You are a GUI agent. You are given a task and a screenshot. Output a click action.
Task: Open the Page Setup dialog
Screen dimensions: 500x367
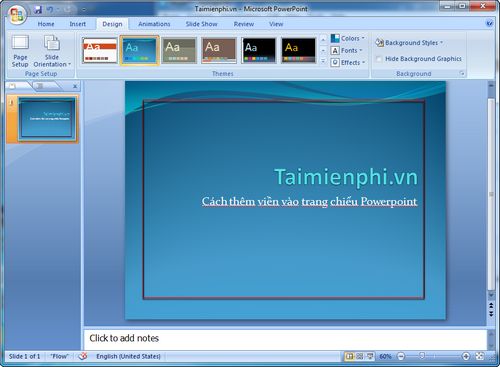coord(20,51)
